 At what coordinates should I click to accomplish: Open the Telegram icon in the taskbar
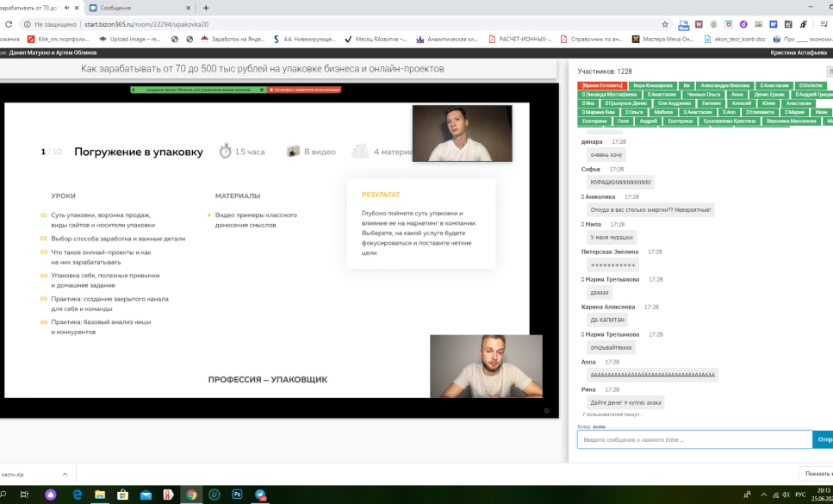tap(259, 495)
